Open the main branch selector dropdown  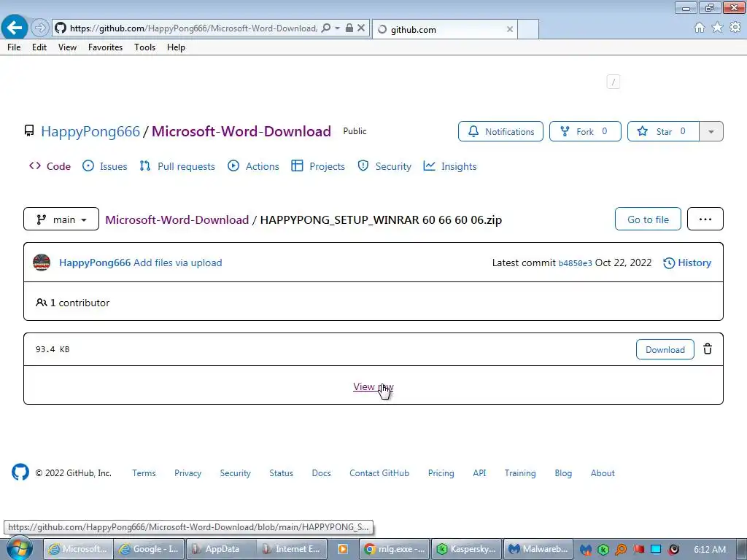(x=61, y=219)
